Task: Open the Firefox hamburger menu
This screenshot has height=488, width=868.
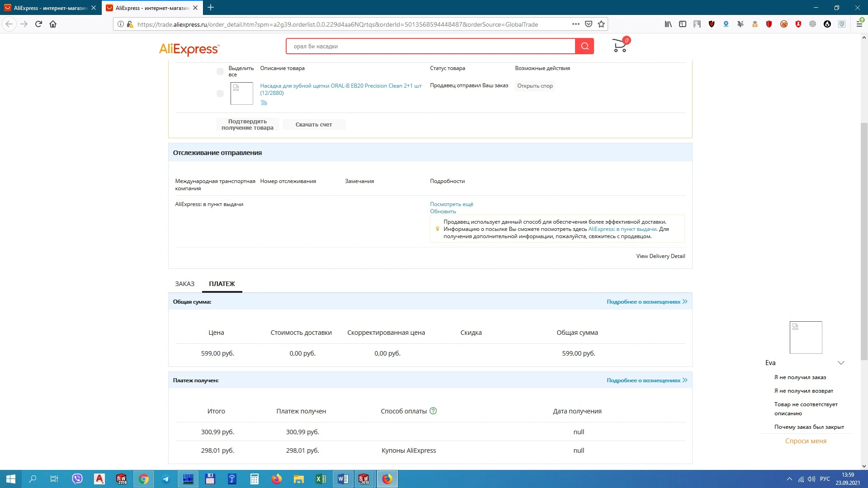Action: coord(859,24)
